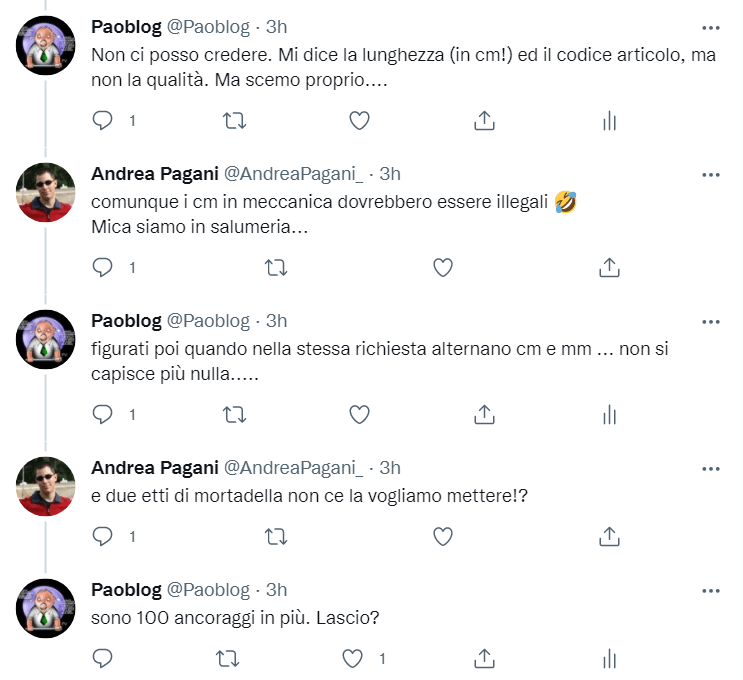The image size is (743, 680).
Task: Open more options on 'due etti di mortadella' tweet
Action: [x=711, y=468]
